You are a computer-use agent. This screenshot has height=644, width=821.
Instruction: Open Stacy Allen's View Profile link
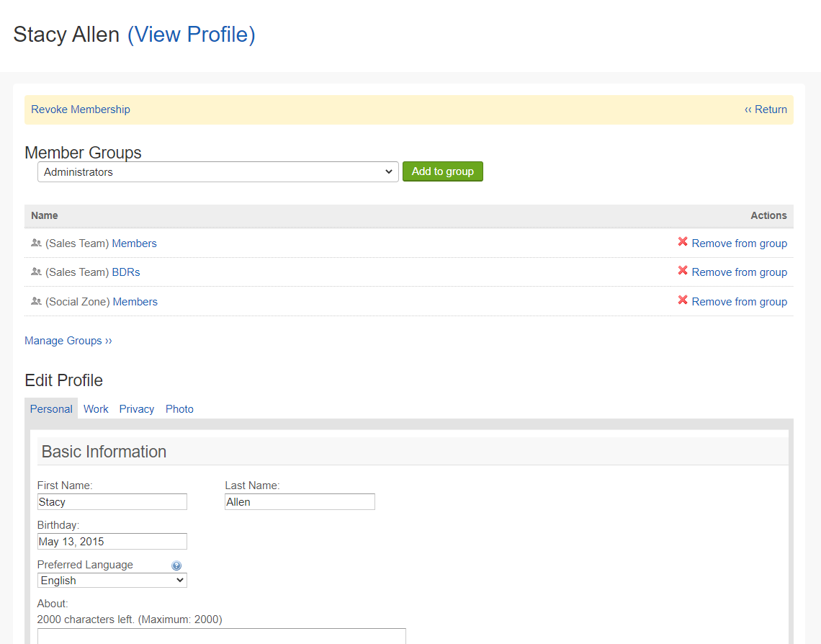191,34
